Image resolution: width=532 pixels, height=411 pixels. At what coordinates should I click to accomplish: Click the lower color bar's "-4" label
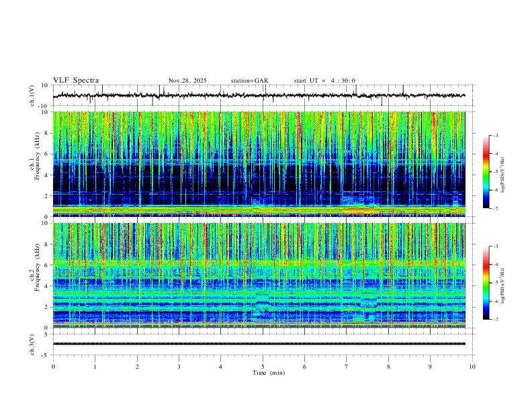[x=495, y=265]
